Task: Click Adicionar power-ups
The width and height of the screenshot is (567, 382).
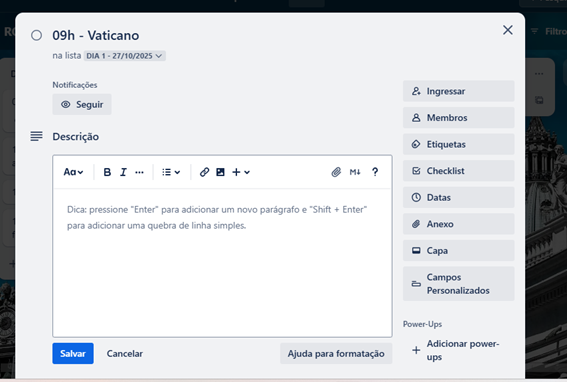Action: 459,350
